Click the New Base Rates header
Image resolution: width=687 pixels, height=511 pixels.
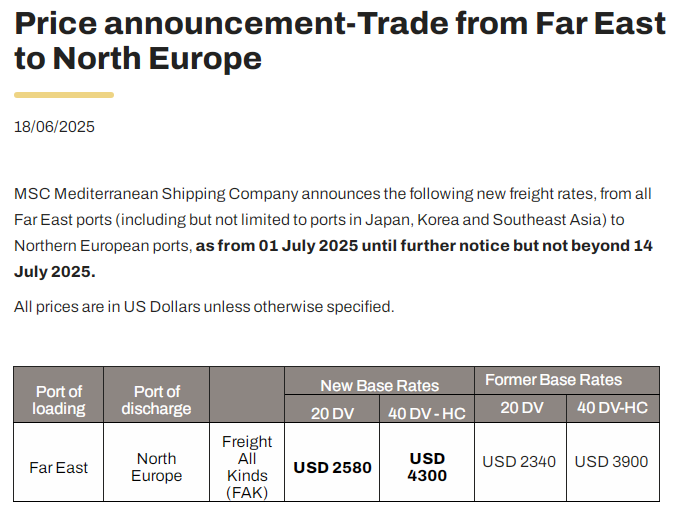[x=379, y=385]
